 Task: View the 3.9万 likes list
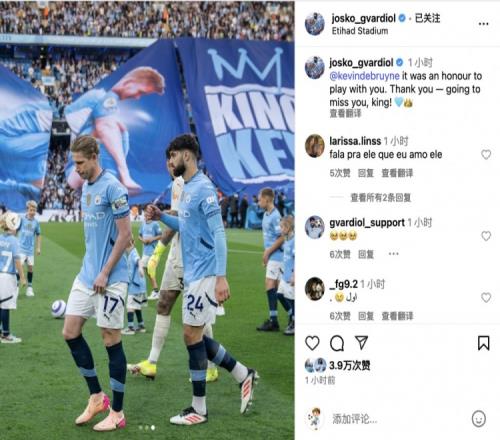click(349, 365)
